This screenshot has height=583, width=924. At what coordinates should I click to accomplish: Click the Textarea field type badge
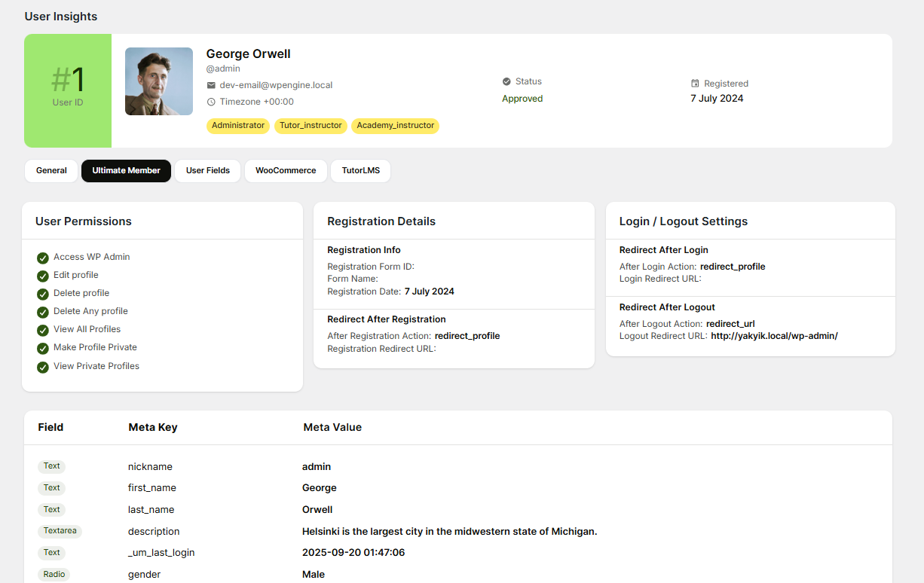[60, 531]
